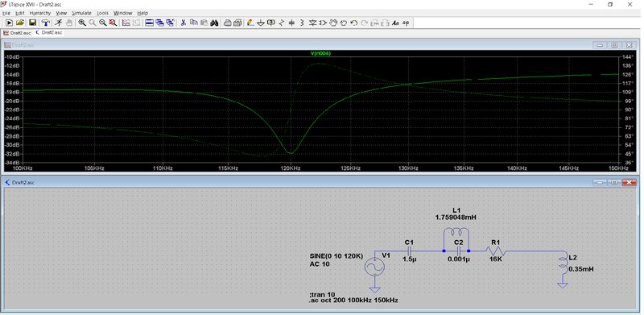The height and width of the screenshot is (315, 644).
Task: Click the ;tran 10 comment text
Action: [323, 294]
